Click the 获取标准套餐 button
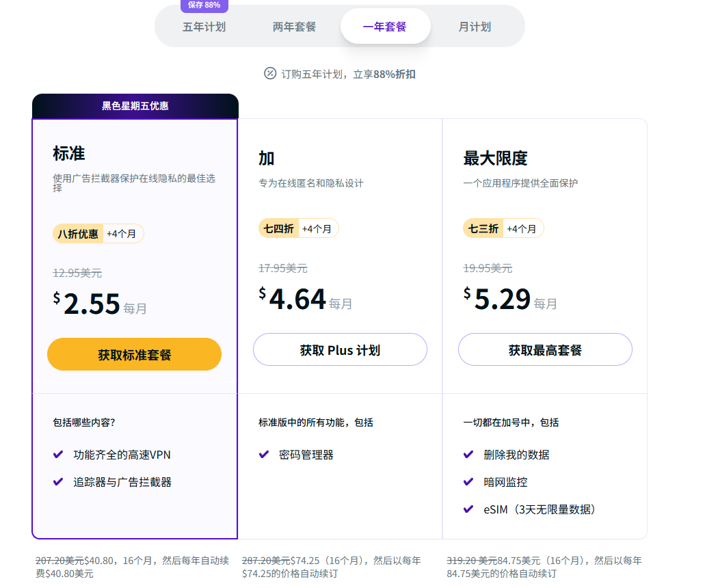 [x=134, y=354]
